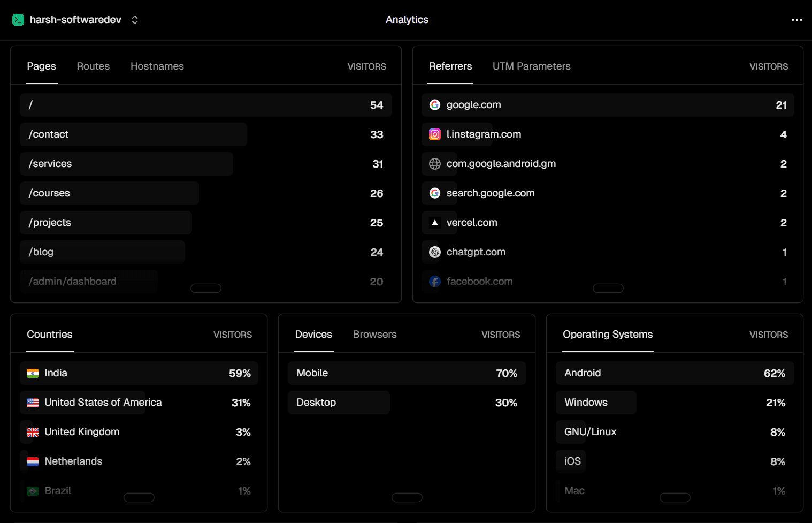Click the Facebook logo icon
Viewport: 812px width, 523px height.
click(435, 282)
